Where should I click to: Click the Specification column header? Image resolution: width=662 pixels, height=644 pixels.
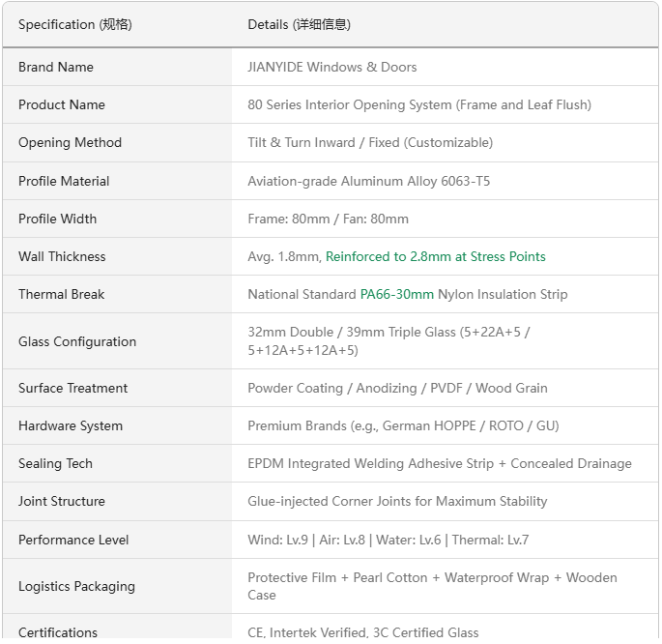pyautogui.click(x=75, y=24)
